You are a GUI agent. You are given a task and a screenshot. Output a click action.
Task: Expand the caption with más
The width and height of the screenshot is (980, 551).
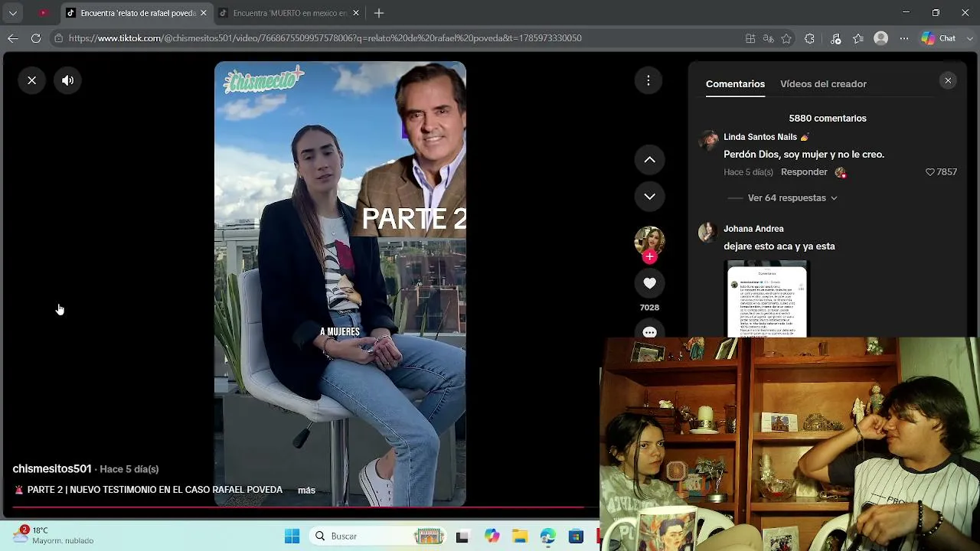coord(306,491)
